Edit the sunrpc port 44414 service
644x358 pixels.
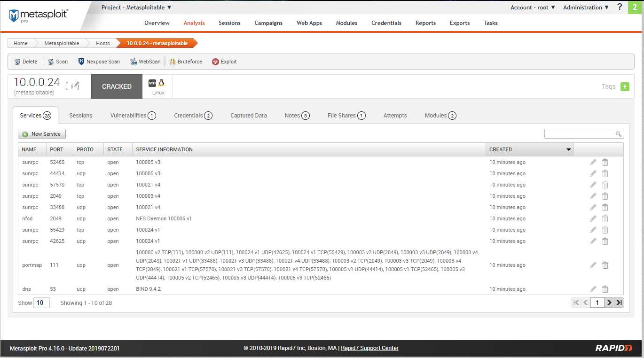click(x=593, y=173)
